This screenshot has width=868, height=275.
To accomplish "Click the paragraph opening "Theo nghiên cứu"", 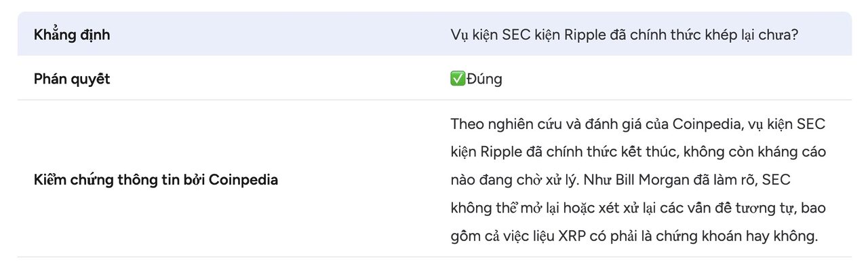I will tap(495, 124).
